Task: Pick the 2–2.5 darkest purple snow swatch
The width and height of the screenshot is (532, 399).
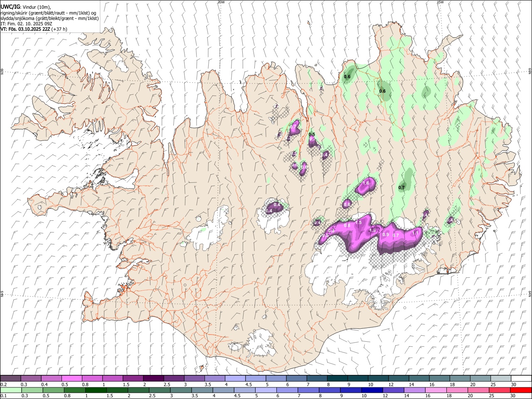Action: [x=153, y=379]
